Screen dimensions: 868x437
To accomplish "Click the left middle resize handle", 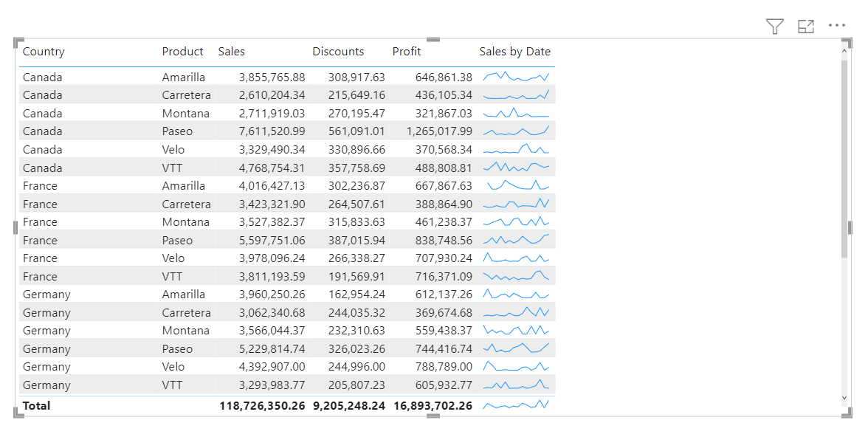I will (15, 227).
